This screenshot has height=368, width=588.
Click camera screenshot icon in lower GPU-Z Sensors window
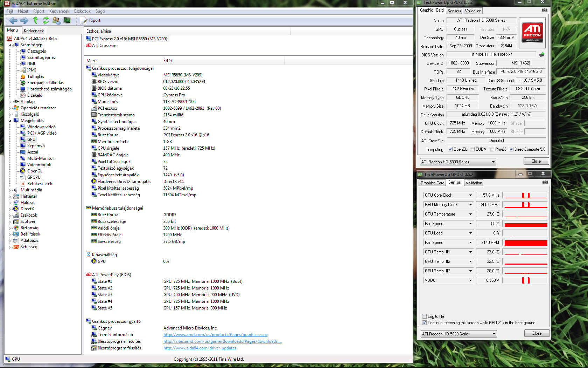pyautogui.click(x=545, y=182)
